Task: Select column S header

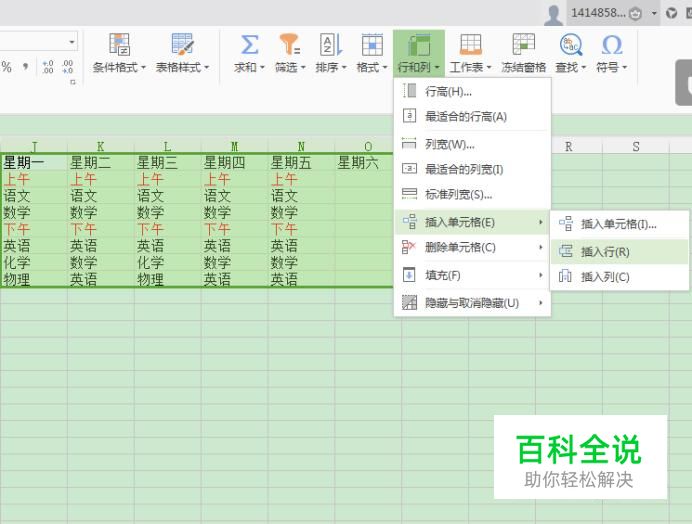Action: [x=636, y=146]
